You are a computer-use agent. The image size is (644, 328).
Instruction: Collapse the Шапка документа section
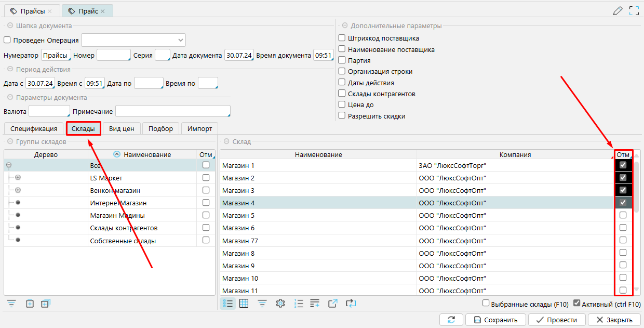[10, 25]
